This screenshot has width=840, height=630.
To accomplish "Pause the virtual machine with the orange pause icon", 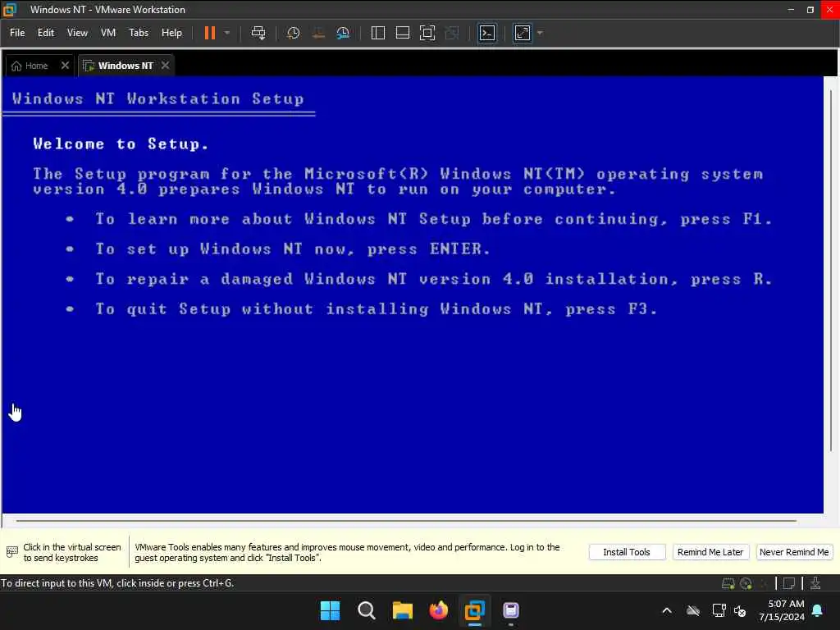I will pos(209,33).
